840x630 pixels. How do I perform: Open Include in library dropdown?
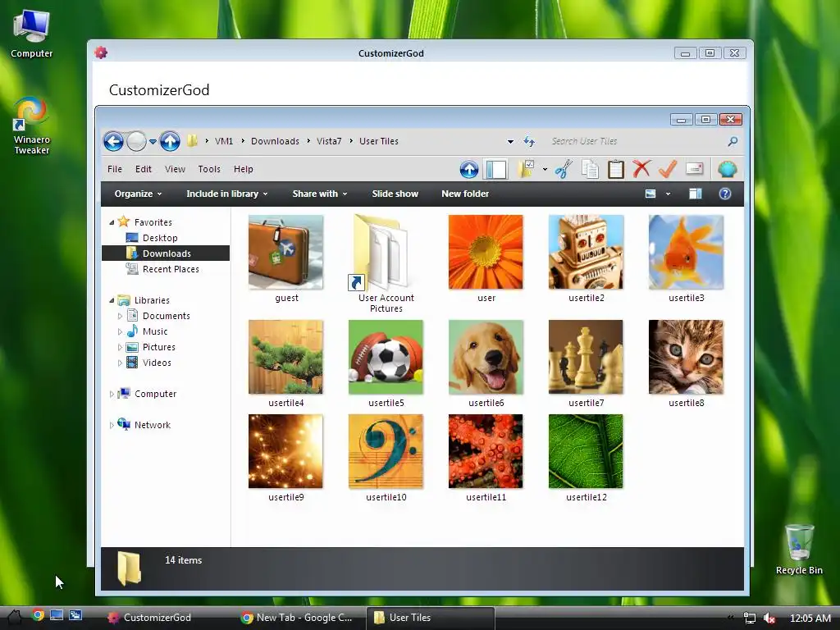click(226, 194)
